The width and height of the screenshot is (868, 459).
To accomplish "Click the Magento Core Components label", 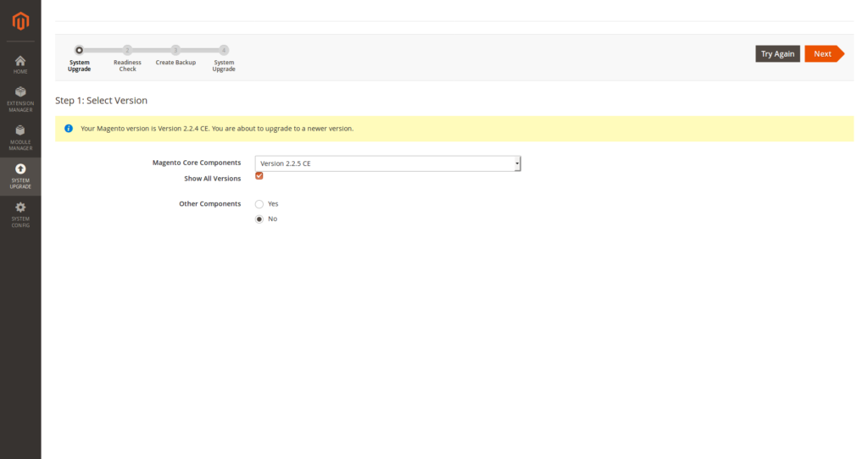I will pyautogui.click(x=197, y=163).
